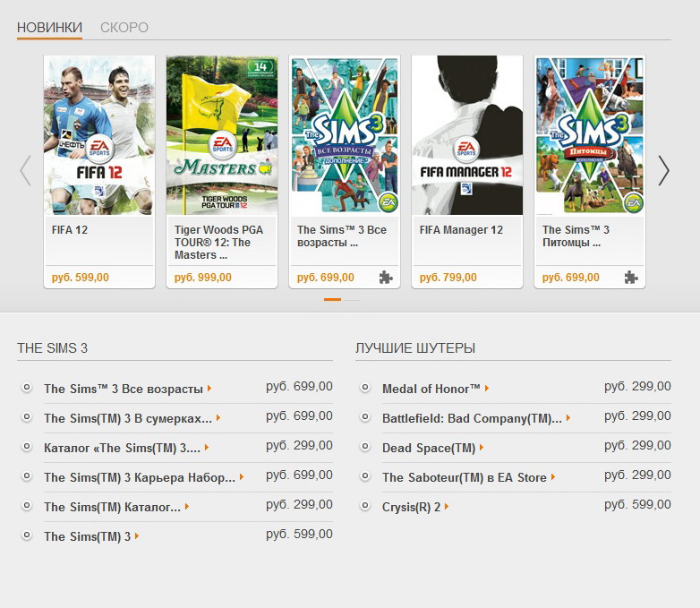Click puzzle icon on Sims 3 Питомцы card

(630, 278)
